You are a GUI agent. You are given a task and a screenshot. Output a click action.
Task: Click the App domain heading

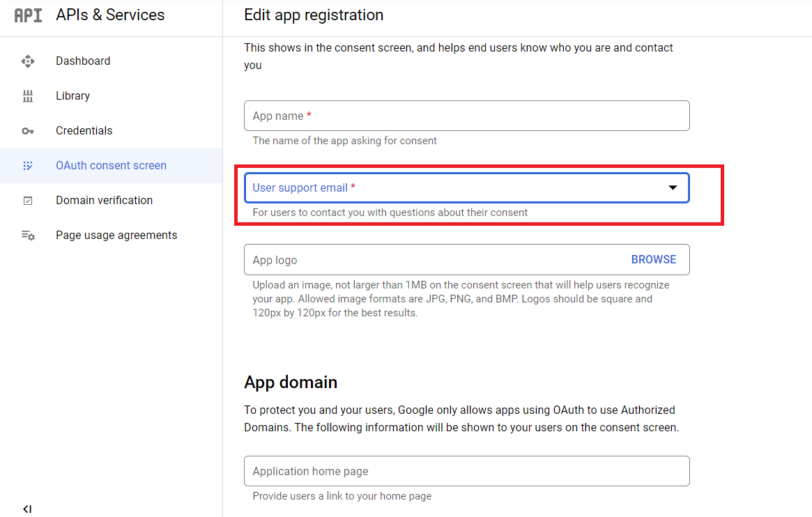point(291,383)
